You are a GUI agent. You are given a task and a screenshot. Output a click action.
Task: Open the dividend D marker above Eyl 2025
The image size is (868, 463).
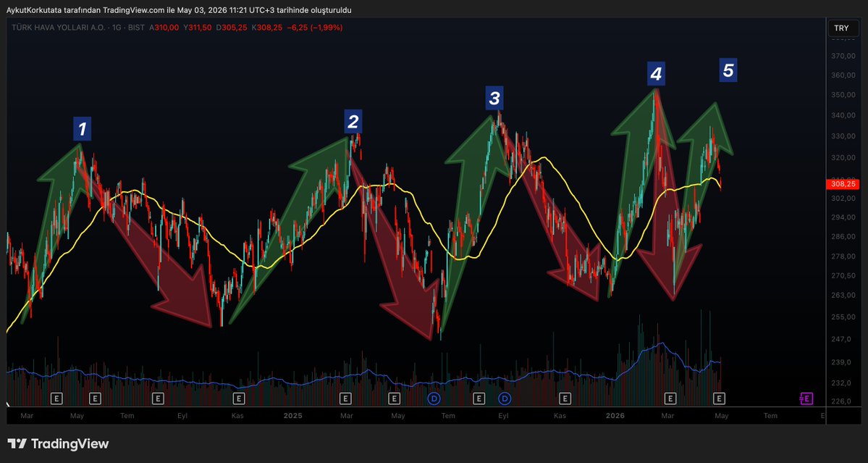click(x=505, y=399)
